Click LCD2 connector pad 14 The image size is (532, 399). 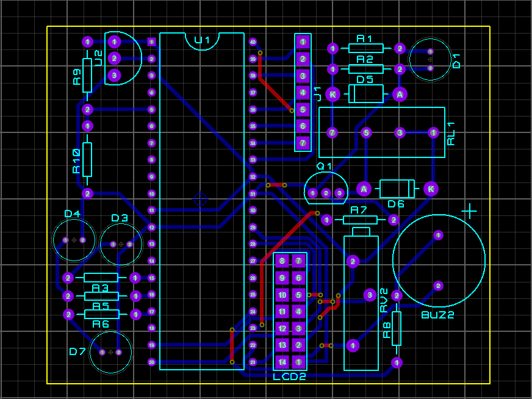coord(282,362)
